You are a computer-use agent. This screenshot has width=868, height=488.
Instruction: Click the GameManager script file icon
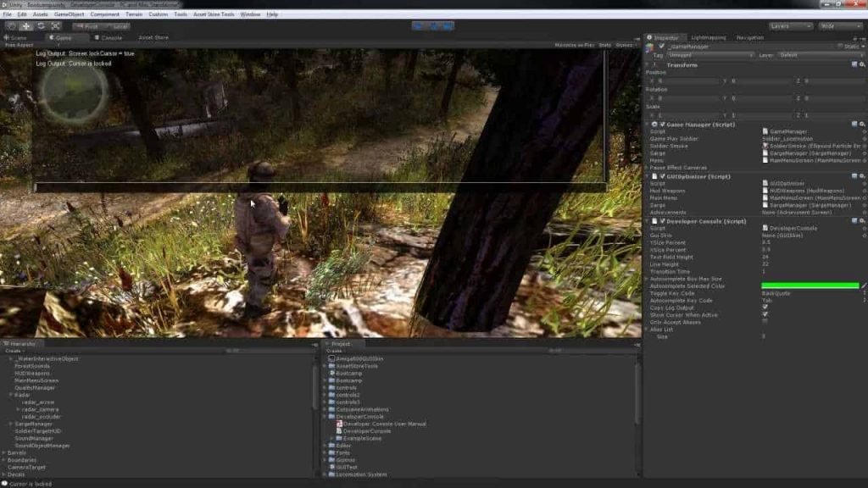tap(765, 131)
